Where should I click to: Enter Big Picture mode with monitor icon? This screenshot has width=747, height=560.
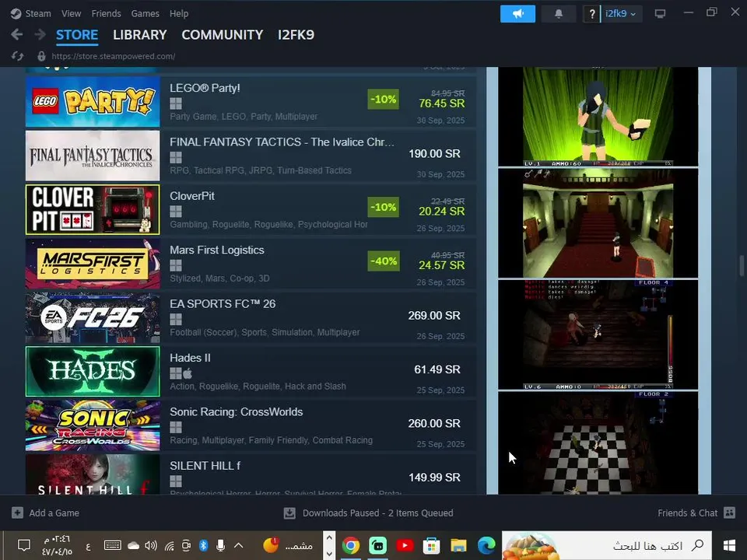point(660,14)
